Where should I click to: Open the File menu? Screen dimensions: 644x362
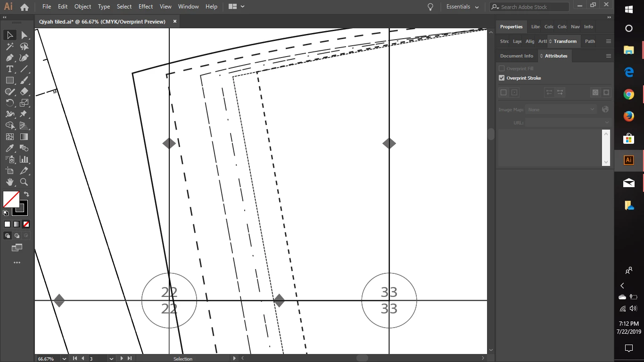click(47, 7)
